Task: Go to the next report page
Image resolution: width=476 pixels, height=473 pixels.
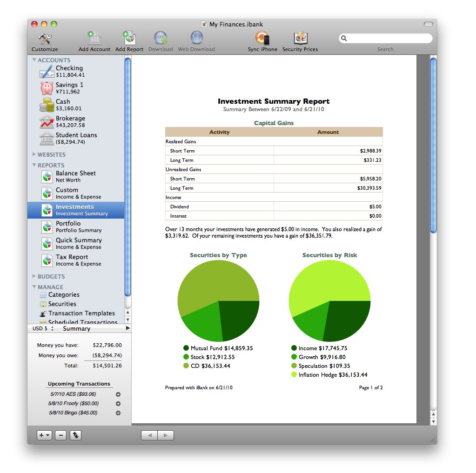Action: [x=166, y=435]
